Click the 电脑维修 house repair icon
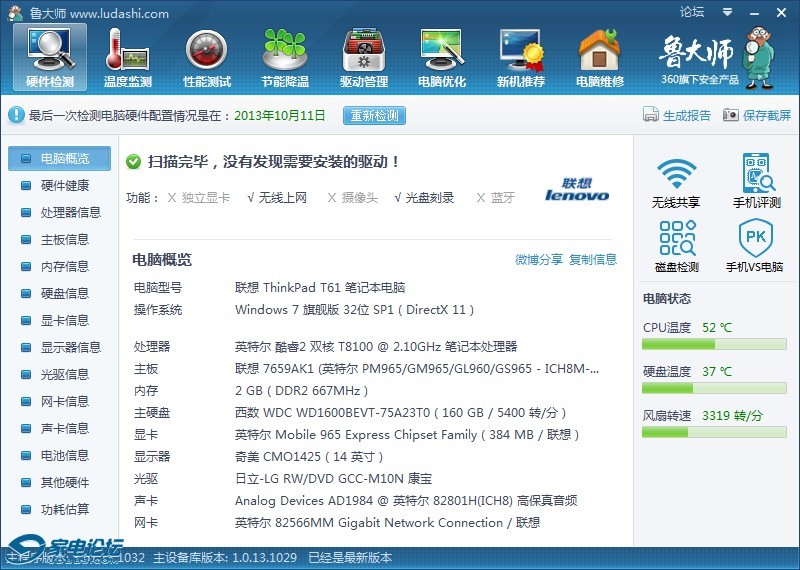 (x=600, y=56)
